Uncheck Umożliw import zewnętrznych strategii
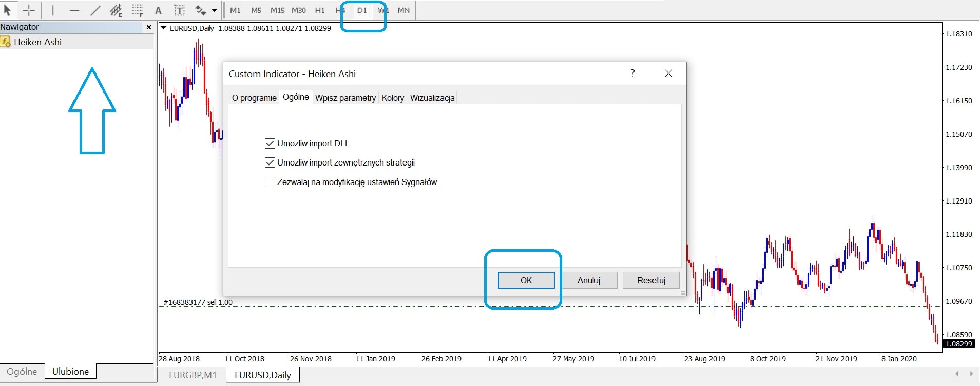The width and height of the screenshot is (980, 386). [x=270, y=162]
